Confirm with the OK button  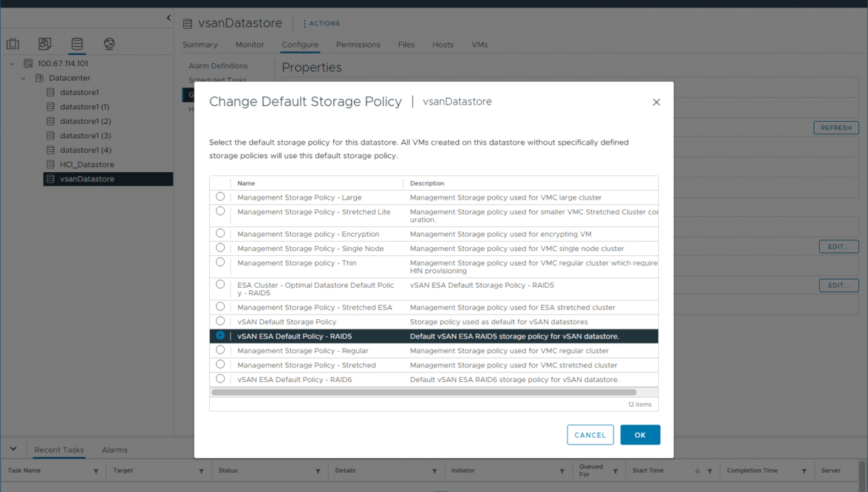(640, 435)
